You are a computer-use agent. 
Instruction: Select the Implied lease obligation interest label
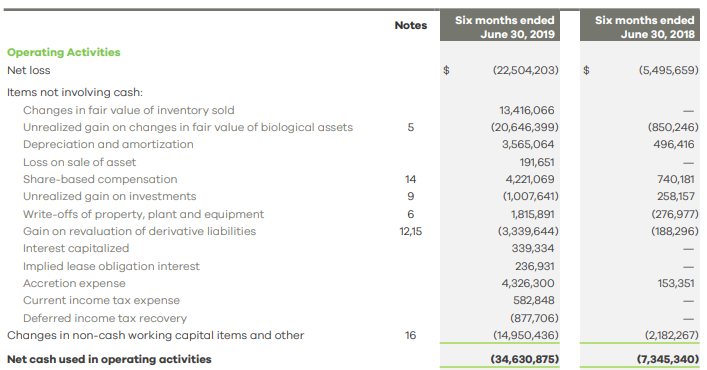point(111,266)
